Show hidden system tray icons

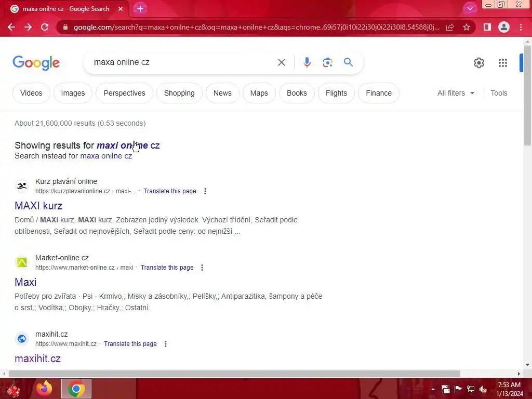pyautogui.click(x=433, y=389)
